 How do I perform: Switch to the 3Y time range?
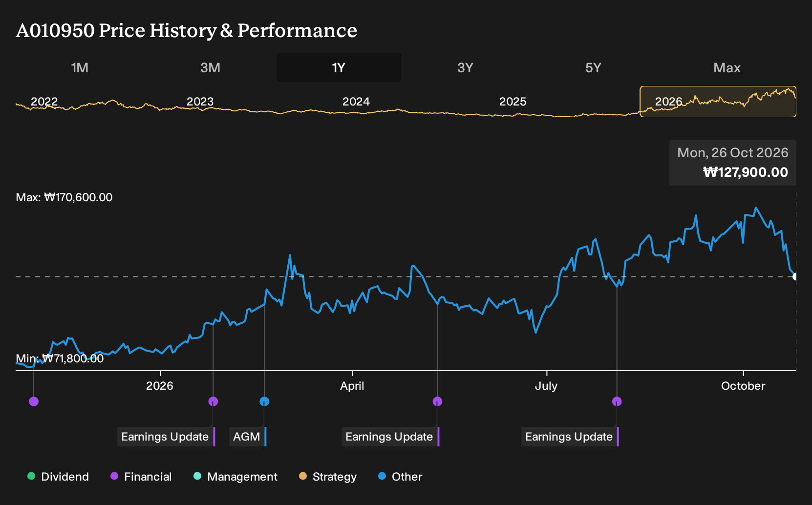click(x=465, y=67)
